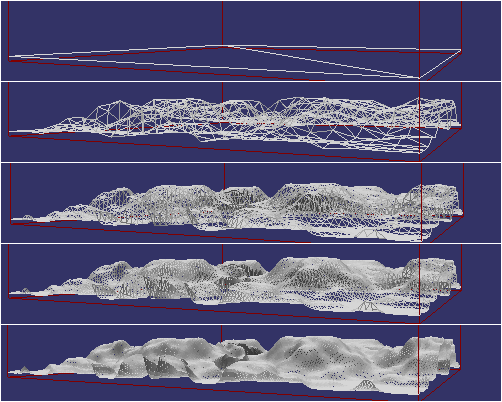Click the small triangulated mound on the smooth terrain's front edge
Viewport: 502px width, 402px height.
pos(366,385)
